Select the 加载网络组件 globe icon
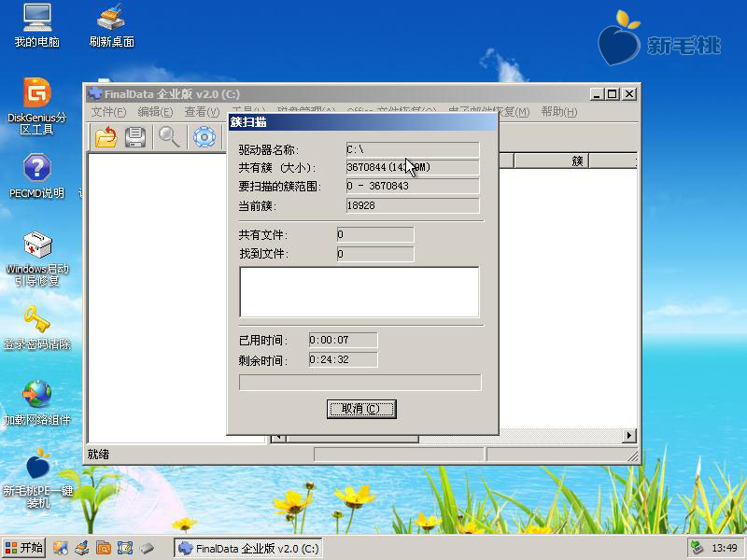This screenshot has width=747, height=560. pyautogui.click(x=37, y=403)
